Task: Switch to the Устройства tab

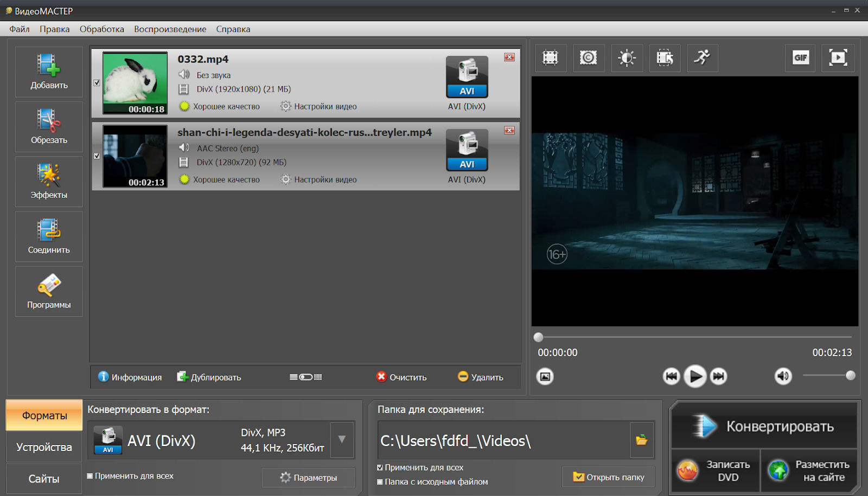Action: (x=44, y=447)
